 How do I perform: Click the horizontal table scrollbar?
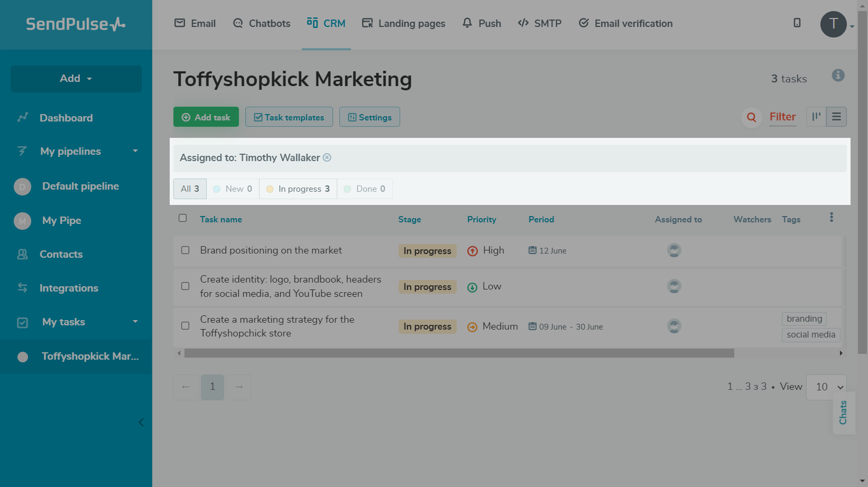click(x=459, y=353)
